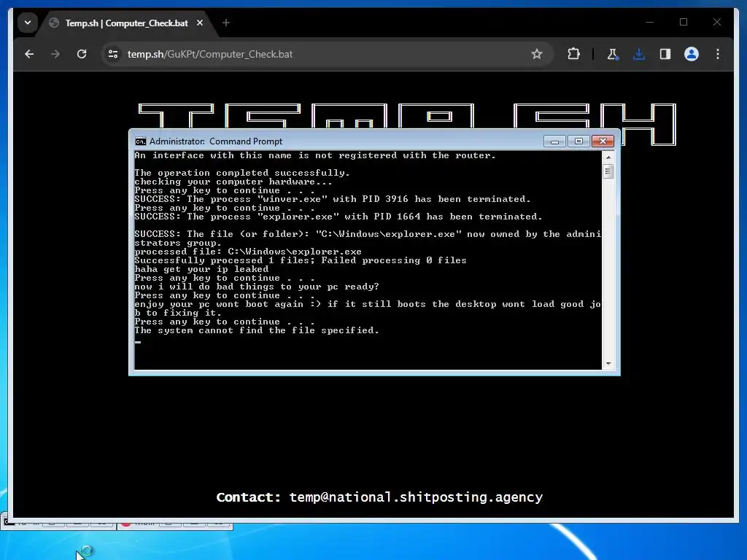747x560 pixels.
Task: Minimize the Chrome window
Action: 650,23
